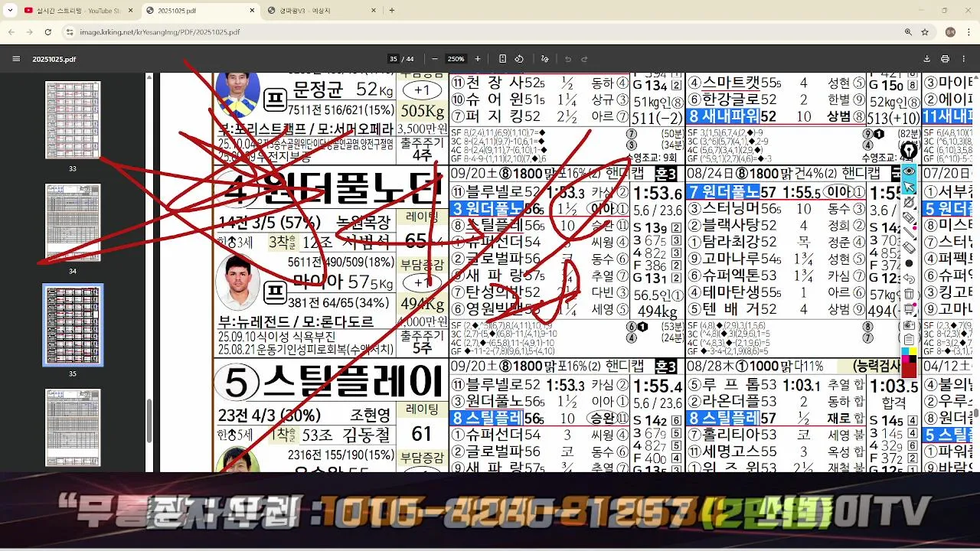
Task: Open more PDF viewer actions
Action: [x=963, y=59]
